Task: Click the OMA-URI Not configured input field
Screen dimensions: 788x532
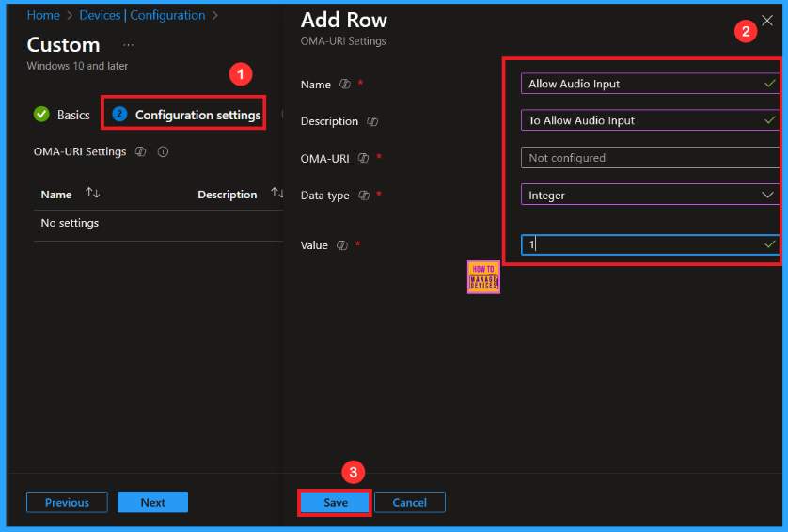Action: point(650,158)
